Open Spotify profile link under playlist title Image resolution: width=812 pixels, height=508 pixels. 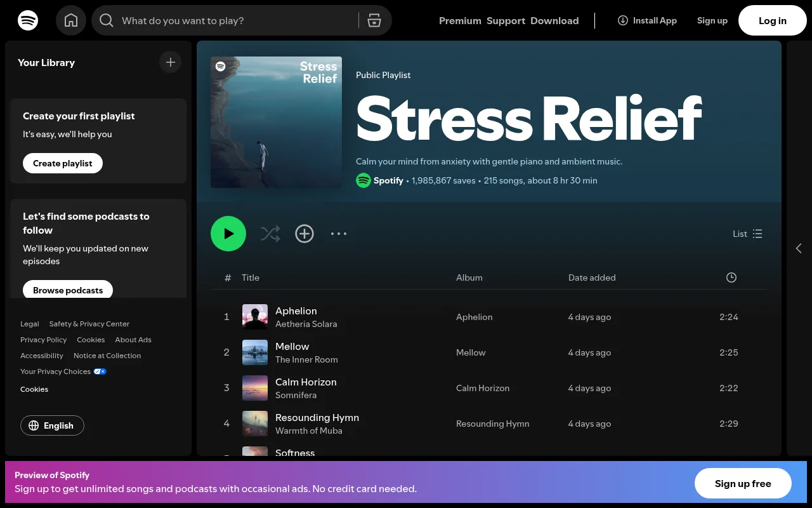pos(388,180)
